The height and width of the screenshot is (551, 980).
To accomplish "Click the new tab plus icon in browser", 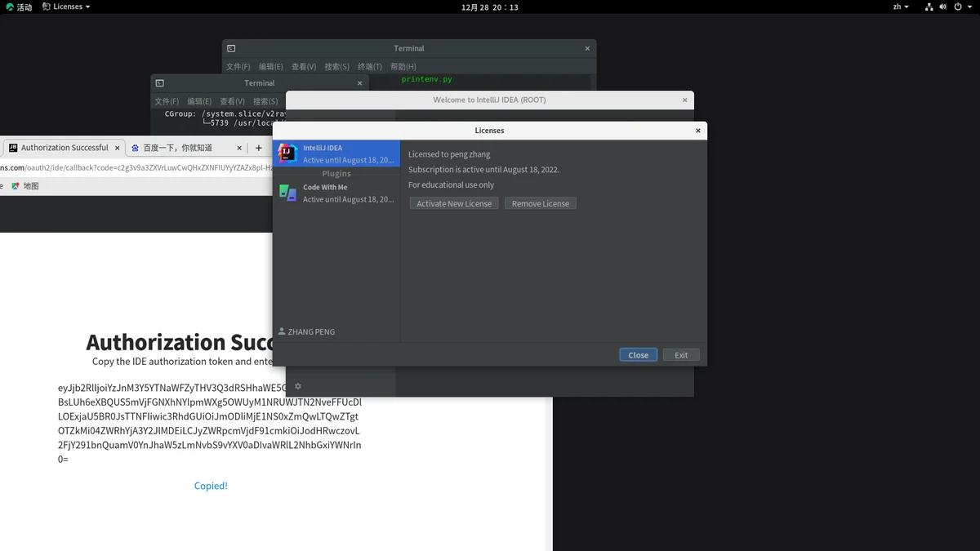I will pos(259,148).
